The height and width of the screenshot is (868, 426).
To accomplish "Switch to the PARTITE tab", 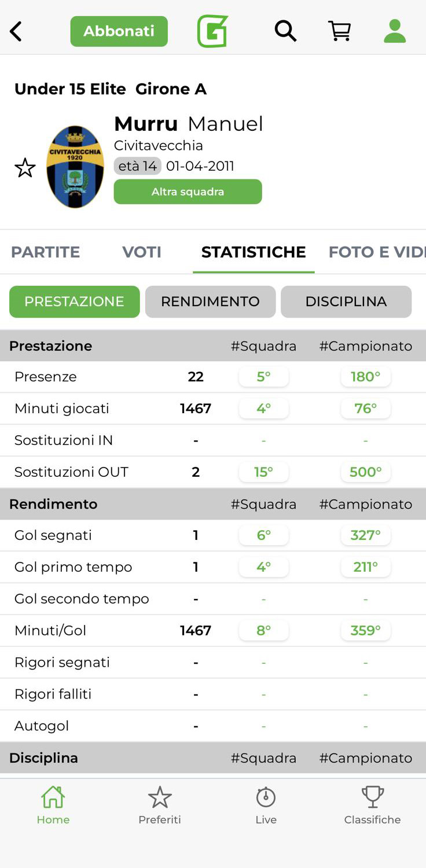I will pos(46,252).
